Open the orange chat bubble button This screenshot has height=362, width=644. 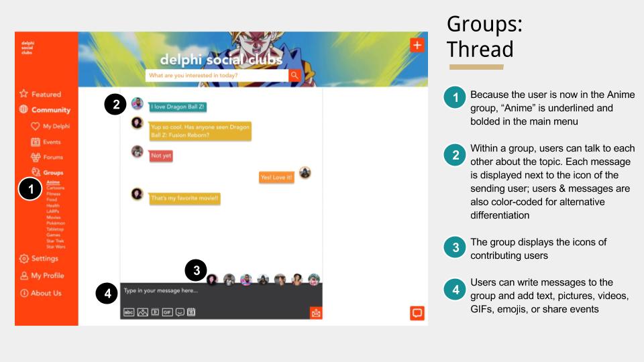417,313
